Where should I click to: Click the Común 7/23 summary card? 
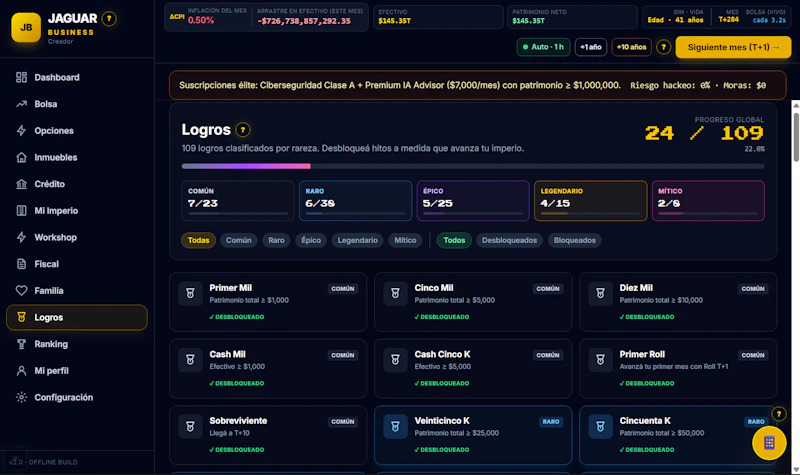238,201
